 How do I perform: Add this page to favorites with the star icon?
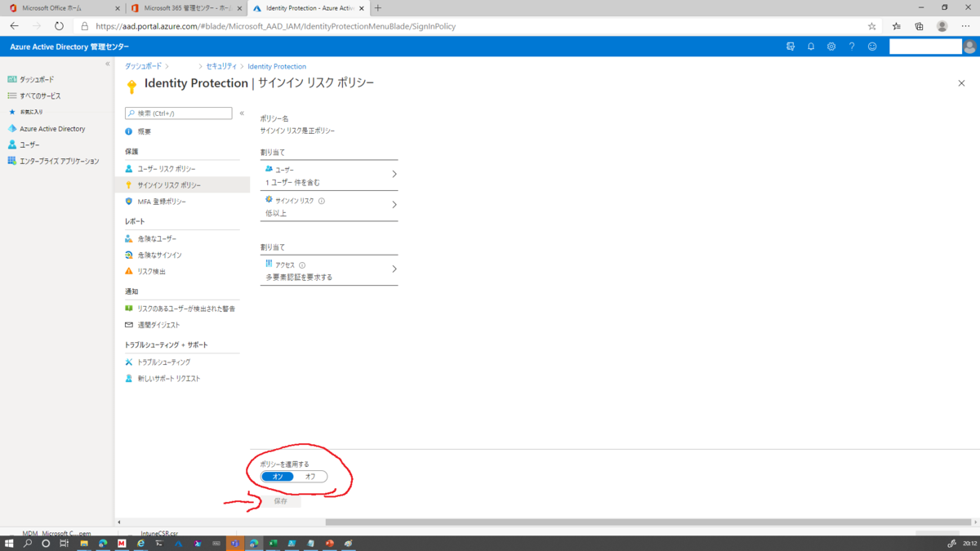[872, 26]
